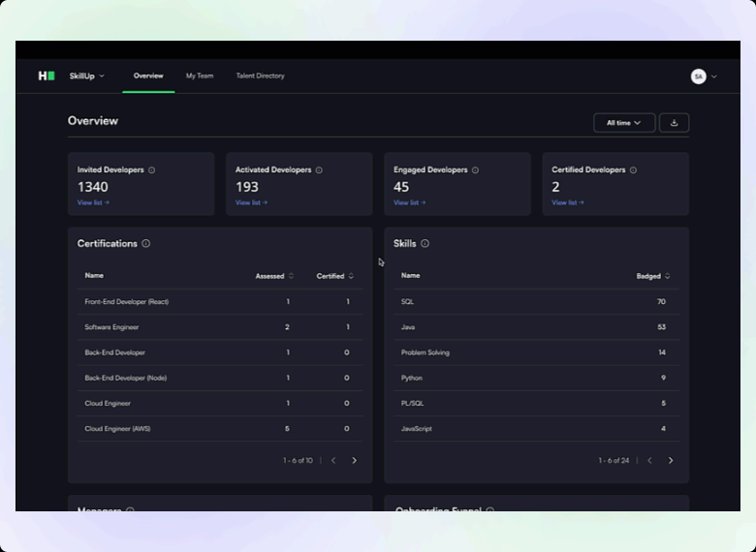Go to next Certifications page

tap(355, 460)
